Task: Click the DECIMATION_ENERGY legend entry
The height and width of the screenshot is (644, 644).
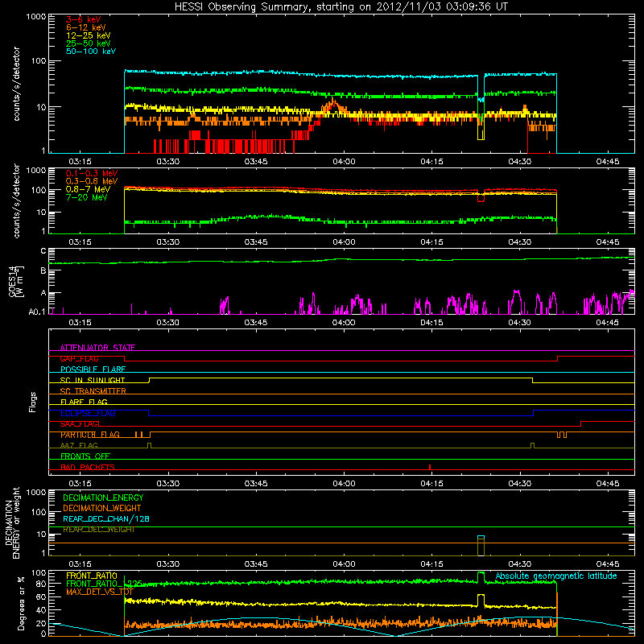Action: (x=103, y=497)
